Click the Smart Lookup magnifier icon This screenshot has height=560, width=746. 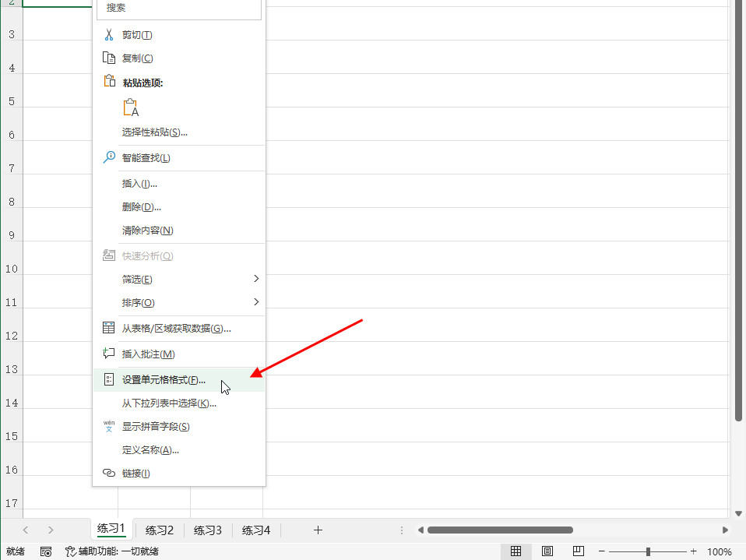(109, 157)
